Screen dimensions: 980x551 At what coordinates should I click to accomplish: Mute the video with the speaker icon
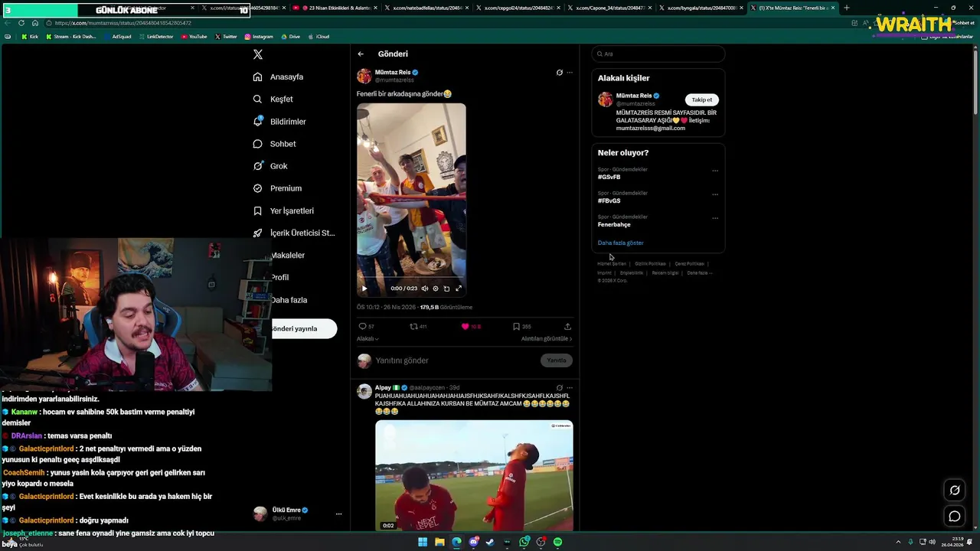425,289
